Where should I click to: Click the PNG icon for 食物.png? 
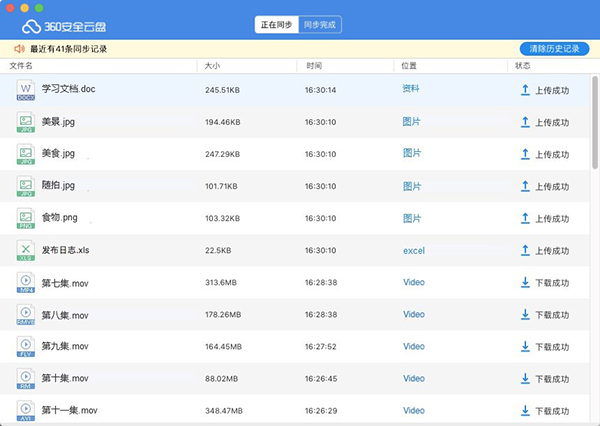click(26, 218)
